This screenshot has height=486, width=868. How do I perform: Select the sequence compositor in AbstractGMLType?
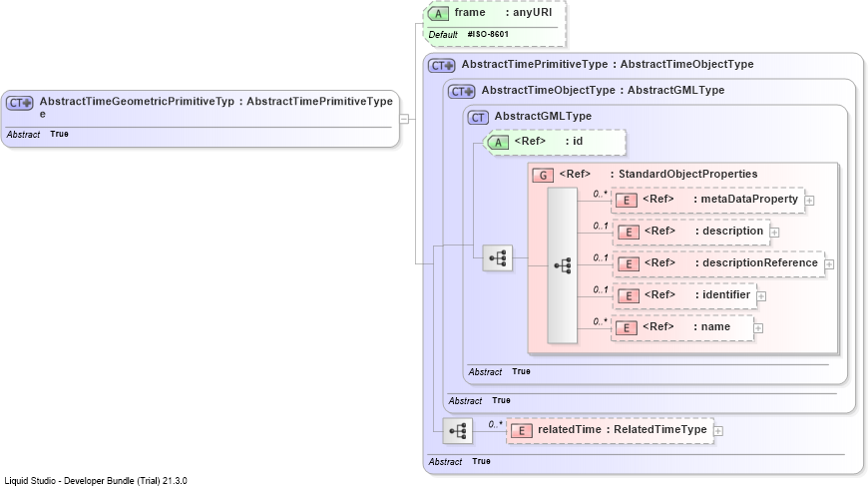click(x=498, y=257)
